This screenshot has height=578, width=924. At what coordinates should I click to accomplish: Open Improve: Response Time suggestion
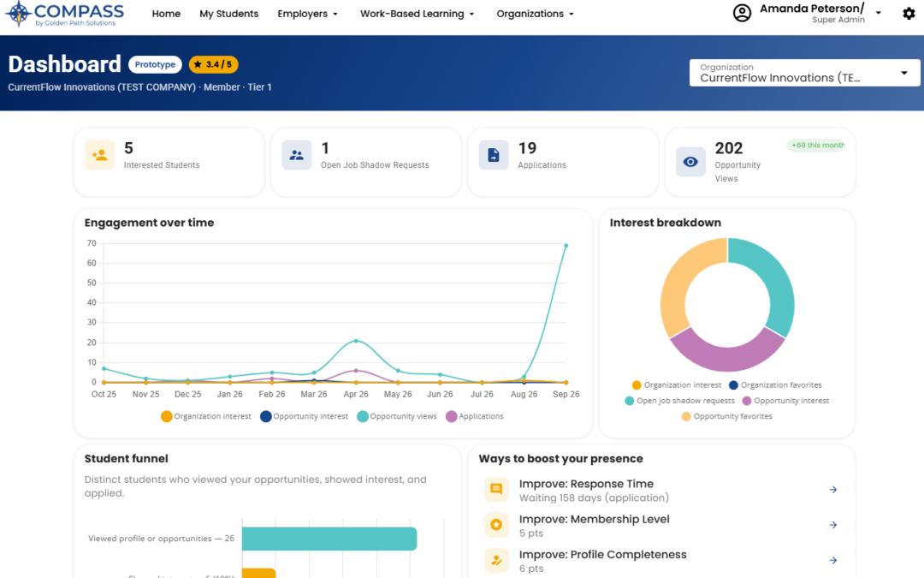(660, 490)
